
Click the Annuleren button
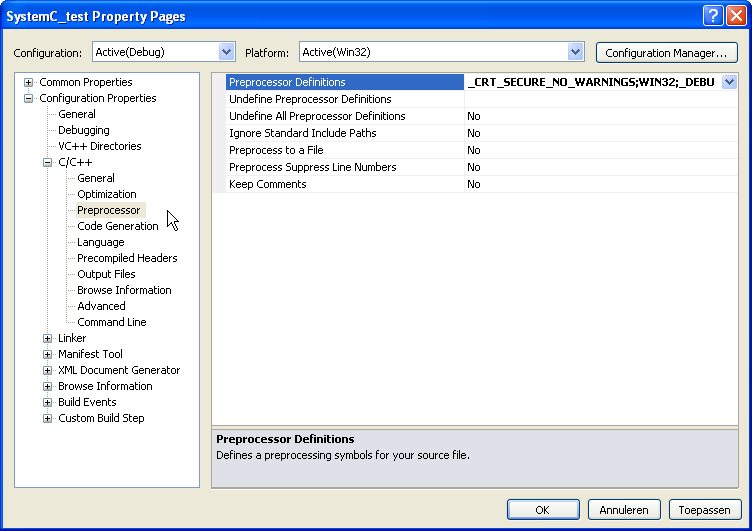coord(624,509)
